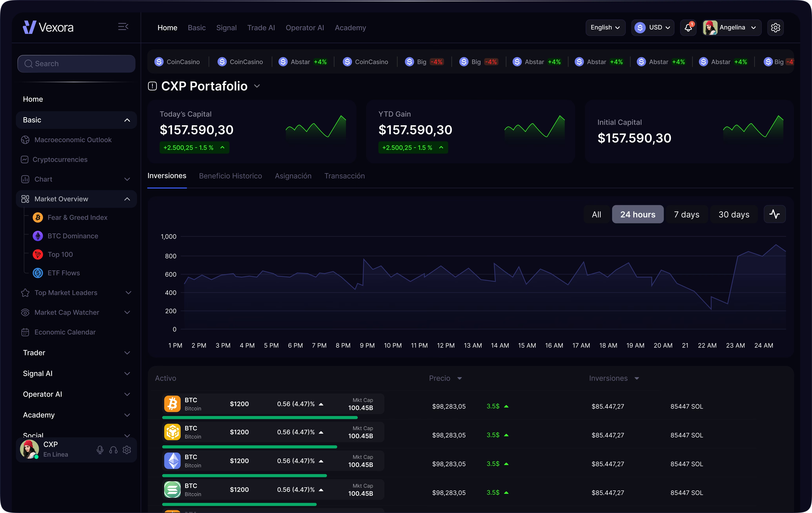Open the English language dropdown
The width and height of the screenshot is (812, 513).
[x=605, y=28]
